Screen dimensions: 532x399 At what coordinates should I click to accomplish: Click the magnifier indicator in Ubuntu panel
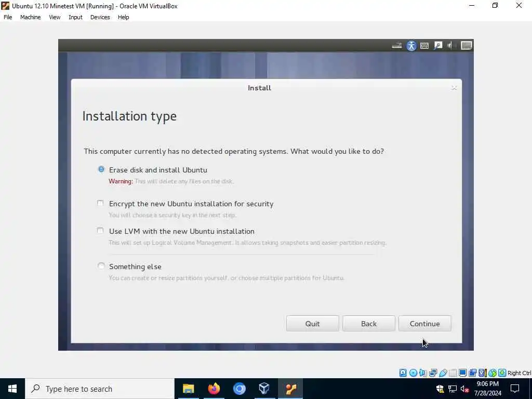[x=438, y=46]
